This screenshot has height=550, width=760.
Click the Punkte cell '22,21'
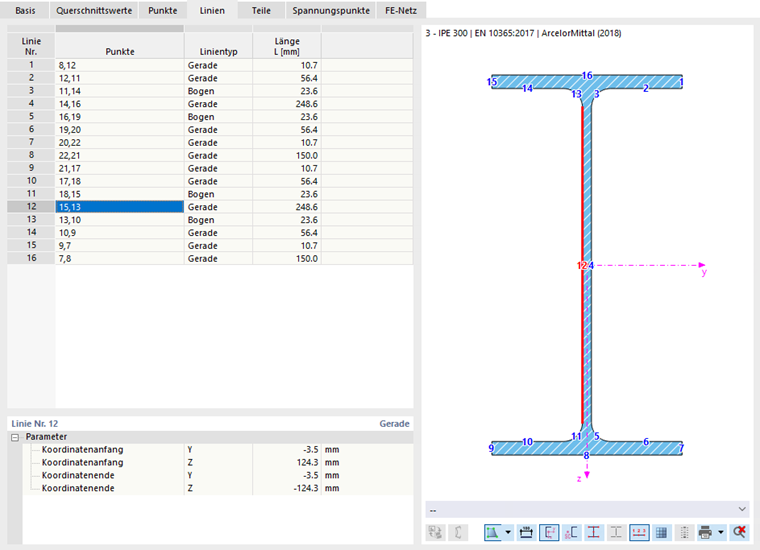(x=120, y=156)
